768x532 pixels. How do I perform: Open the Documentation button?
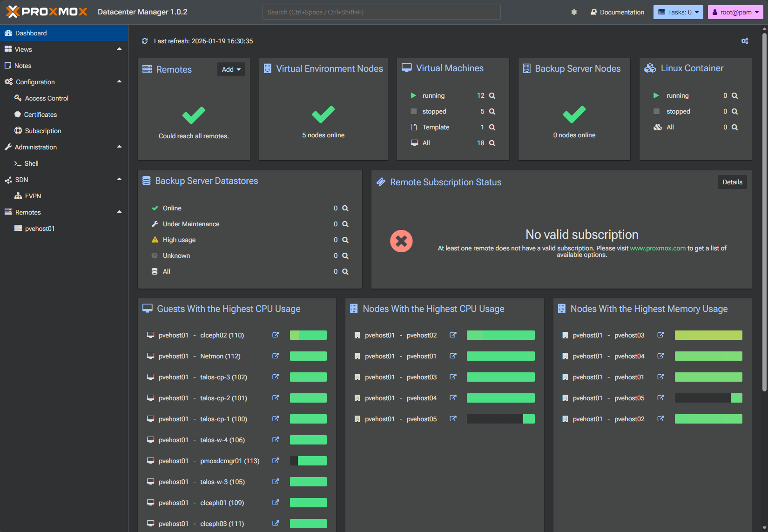click(618, 12)
